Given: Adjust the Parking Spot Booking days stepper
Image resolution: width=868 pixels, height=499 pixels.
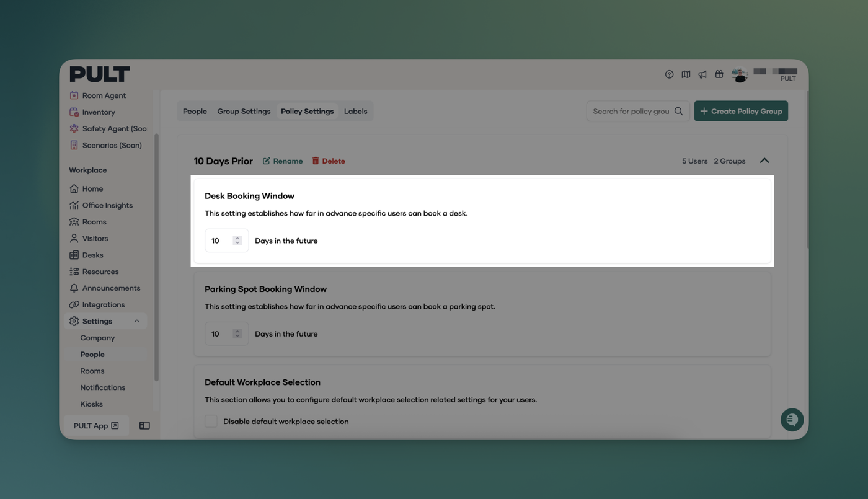Looking at the screenshot, I should click(237, 333).
